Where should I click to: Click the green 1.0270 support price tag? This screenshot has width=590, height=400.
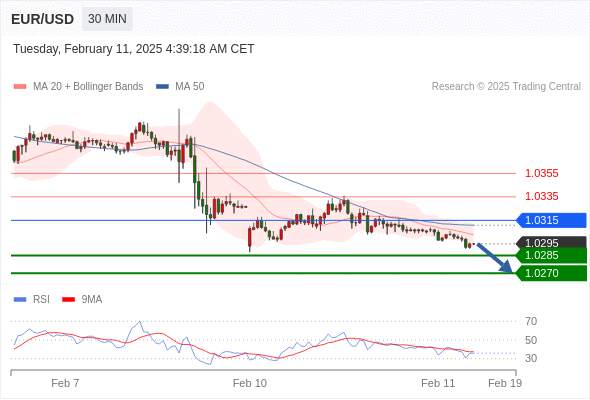551,273
